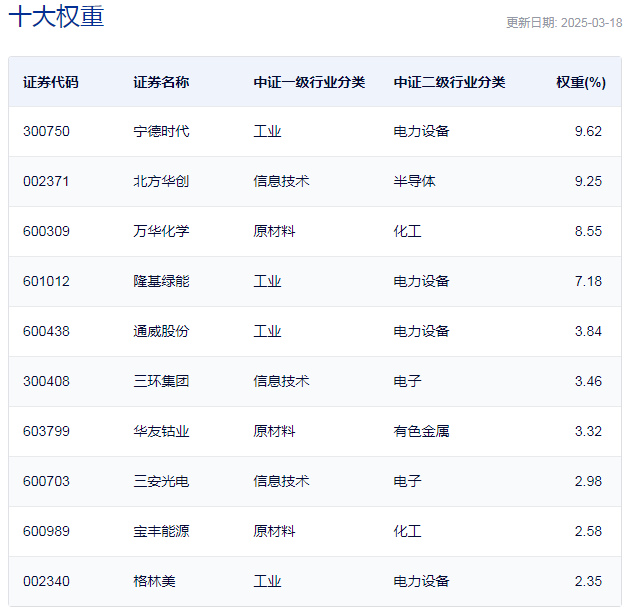
Task: Click the security name 万华化学
Action: pos(161,231)
